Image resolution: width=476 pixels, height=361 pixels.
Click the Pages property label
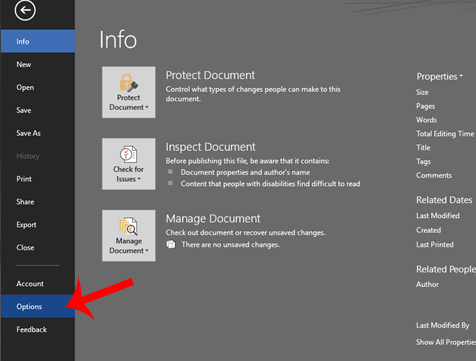pos(425,106)
